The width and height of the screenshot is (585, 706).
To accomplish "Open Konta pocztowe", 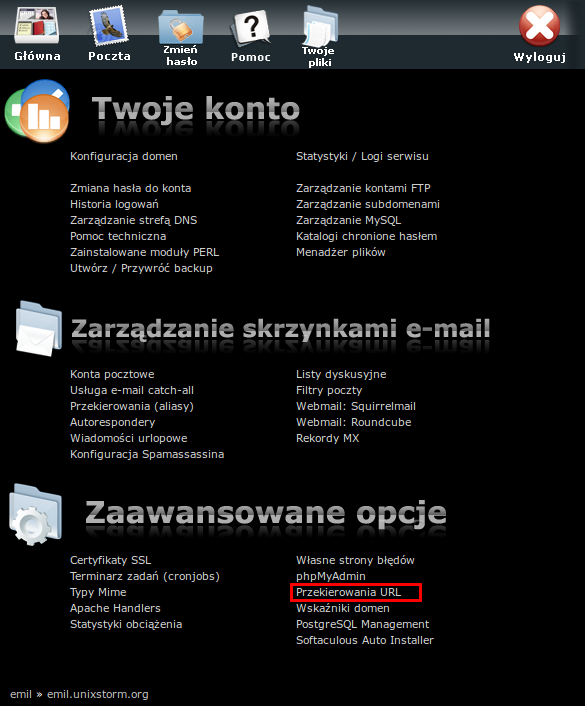I will (x=112, y=374).
